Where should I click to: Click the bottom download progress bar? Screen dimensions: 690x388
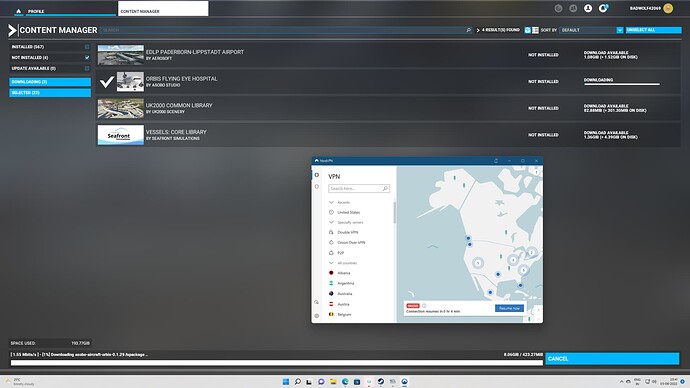(277, 363)
